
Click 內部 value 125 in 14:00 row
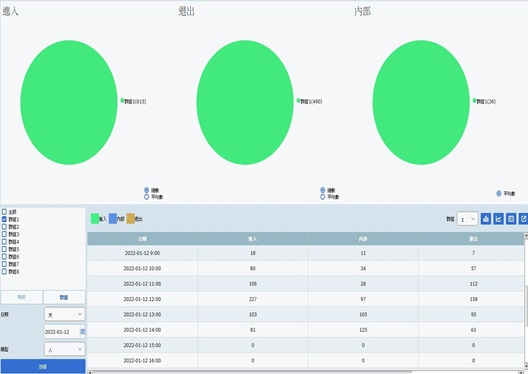[363, 330]
